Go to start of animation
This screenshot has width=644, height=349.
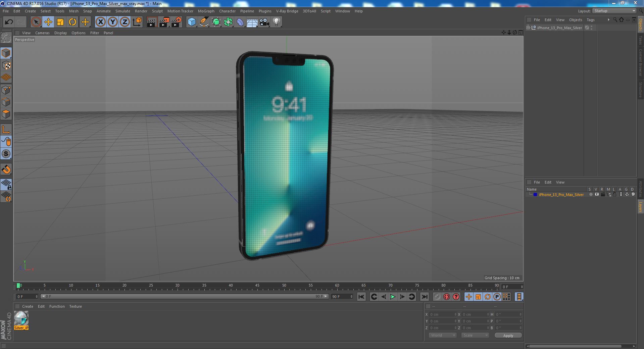coord(361,297)
